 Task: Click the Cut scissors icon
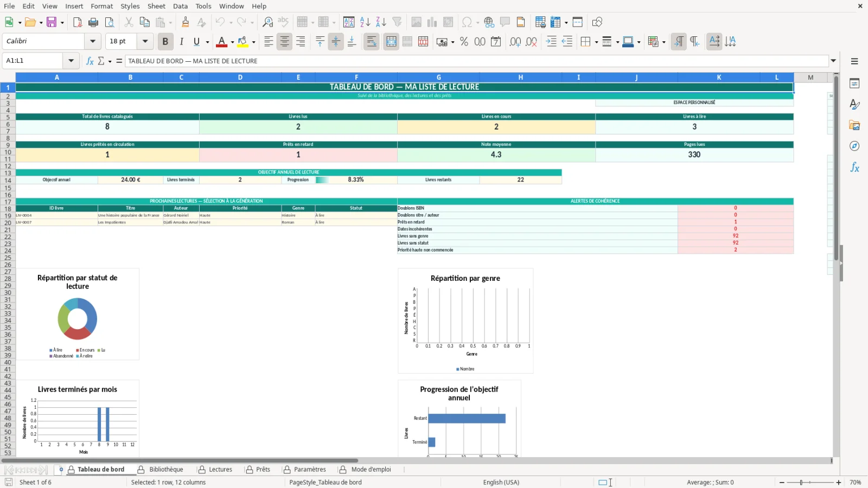point(129,22)
